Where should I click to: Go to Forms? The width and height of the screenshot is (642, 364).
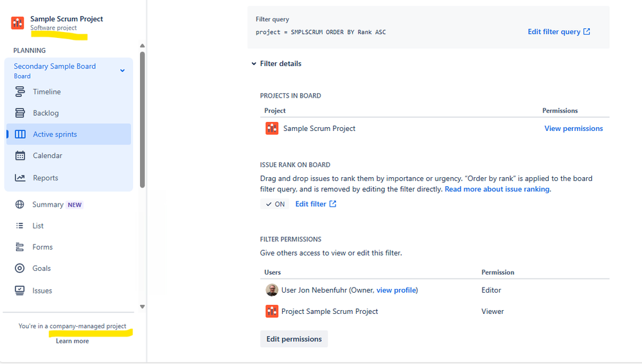tap(42, 247)
